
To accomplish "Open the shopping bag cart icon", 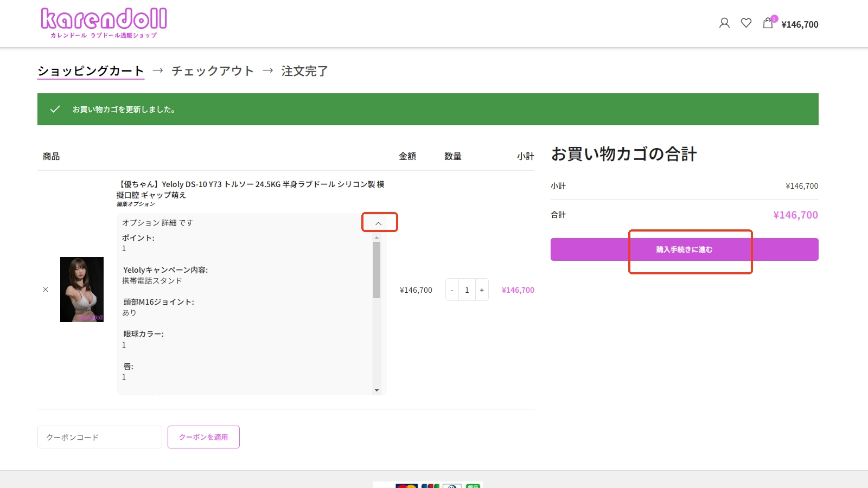I will (x=768, y=23).
